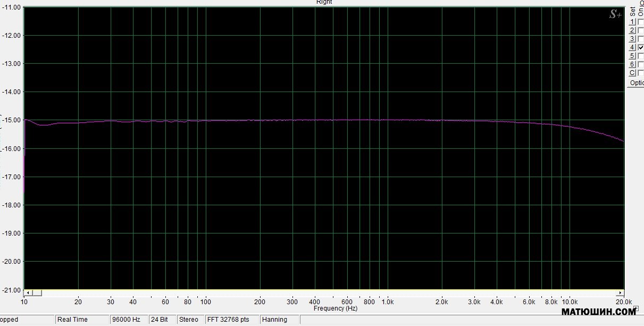Click overlay Set button 1
Viewport: 644px width, 326px height.
tap(632, 22)
